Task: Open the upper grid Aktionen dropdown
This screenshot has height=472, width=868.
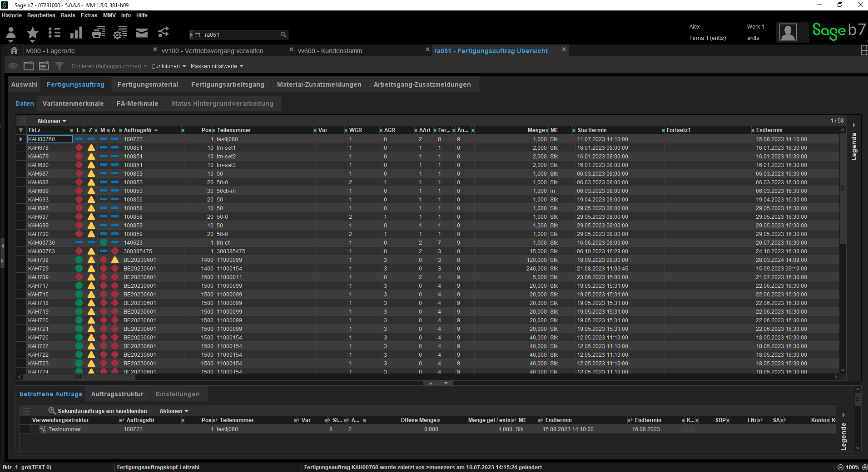Action: [51, 121]
